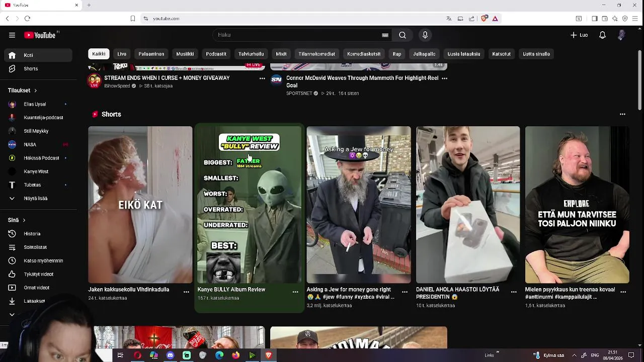644x362 pixels.
Task: Show hidden system tray icons
Action: click(x=574, y=355)
